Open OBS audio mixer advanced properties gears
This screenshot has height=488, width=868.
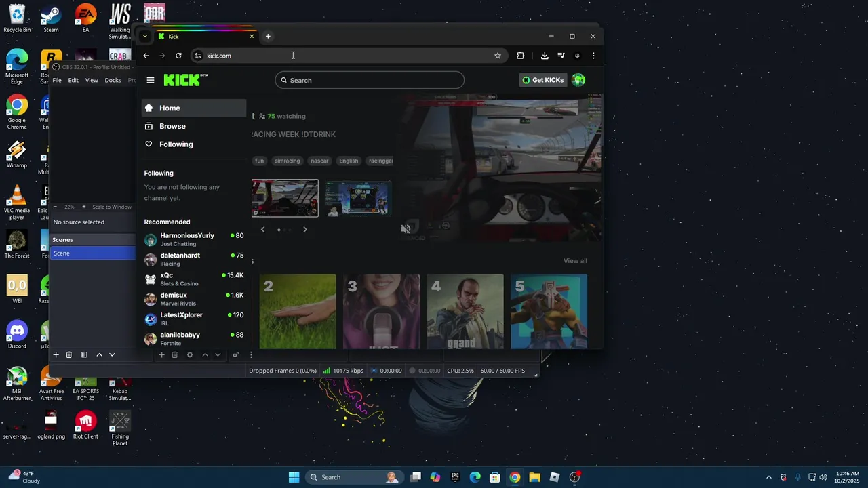coord(236,354)
